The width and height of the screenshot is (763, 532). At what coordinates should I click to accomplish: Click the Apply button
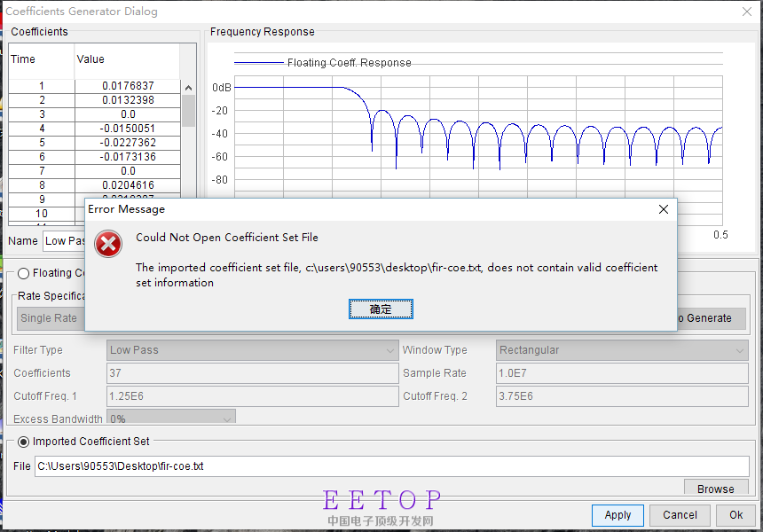(x=617, y=515)
